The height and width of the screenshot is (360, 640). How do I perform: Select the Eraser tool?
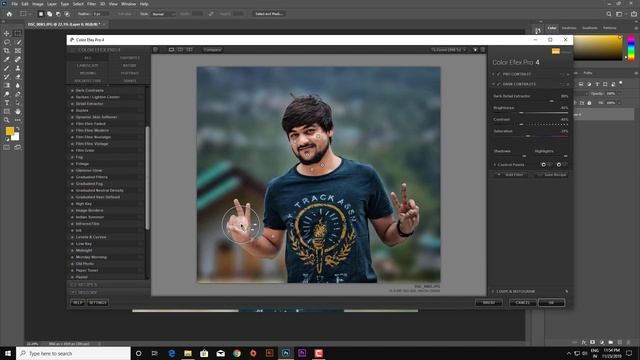point(18,77)
